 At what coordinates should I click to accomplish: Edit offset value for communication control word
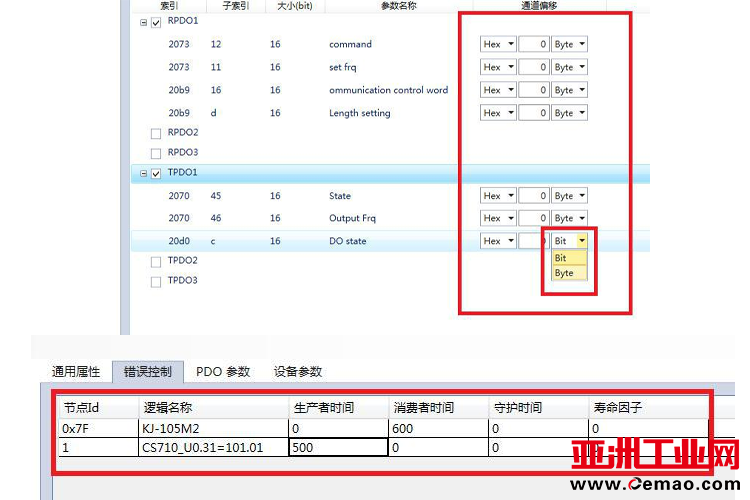533,90
